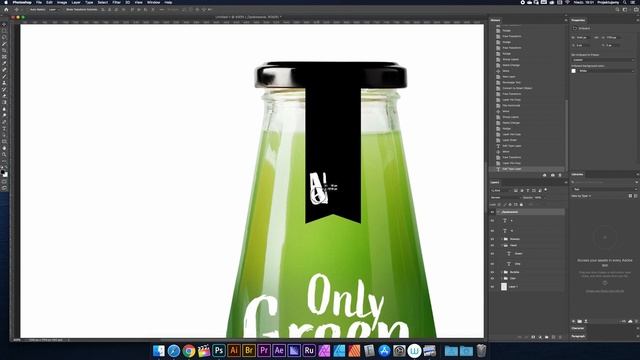Open the Opacity value dropdown
This screenshot has width=640, height=360.
[538, 198]
